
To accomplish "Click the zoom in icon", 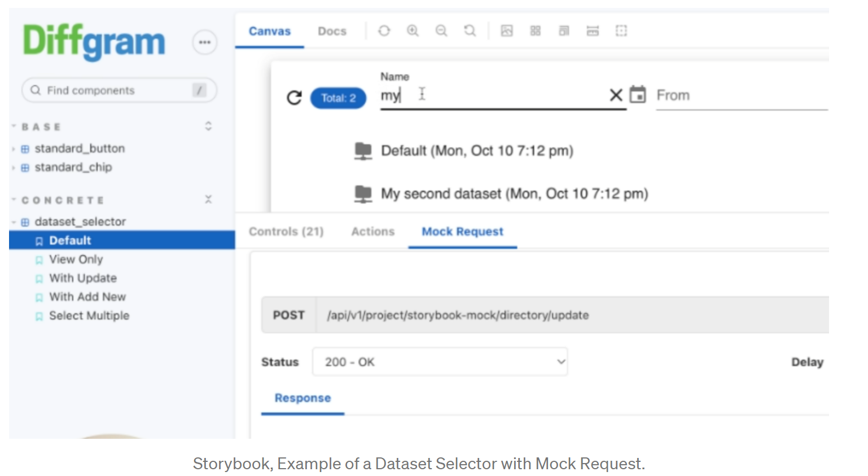I will click(413, 30).
